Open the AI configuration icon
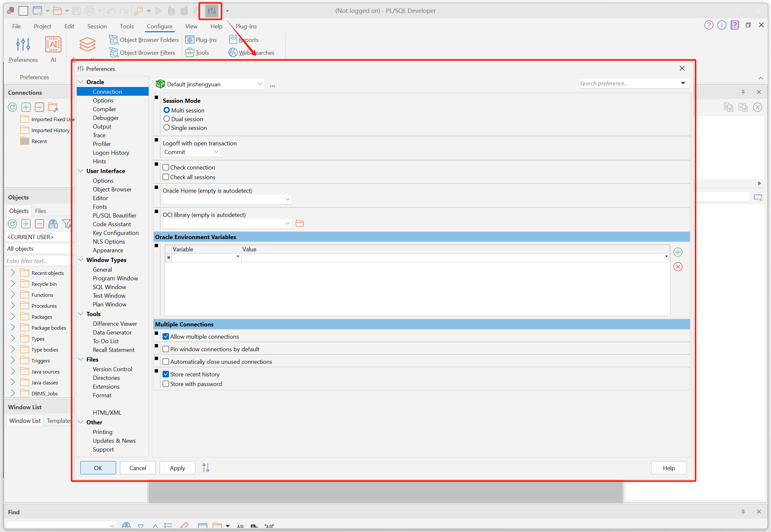 point(53,45)
